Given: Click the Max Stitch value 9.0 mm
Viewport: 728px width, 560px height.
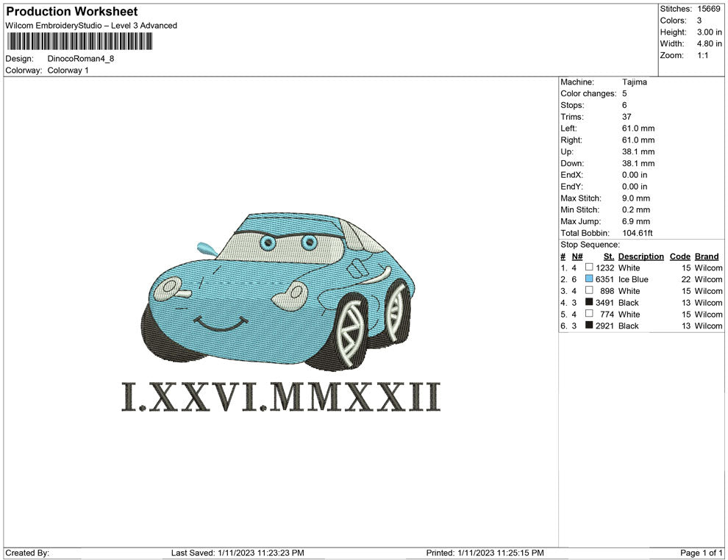Looking at the screenshot, I should tap(636, 198).
